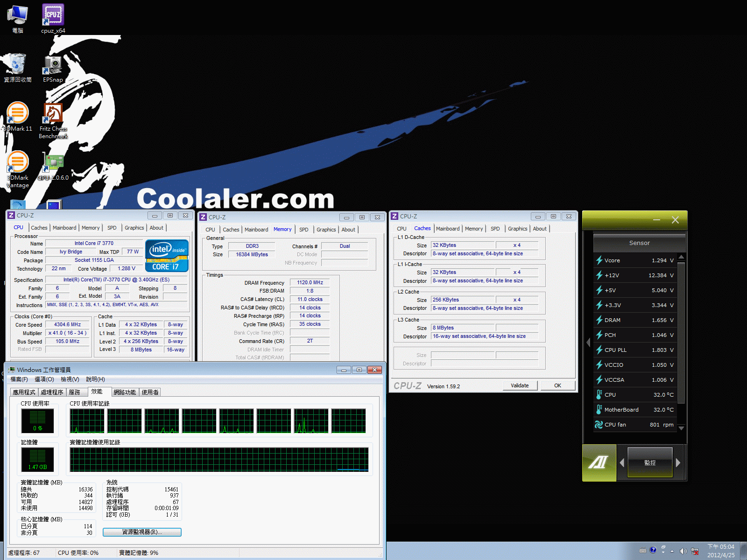This screenshot has height=560, width=747.
Task: Click the sensor list scroll up arrow
Action: [x=681, y=257]
